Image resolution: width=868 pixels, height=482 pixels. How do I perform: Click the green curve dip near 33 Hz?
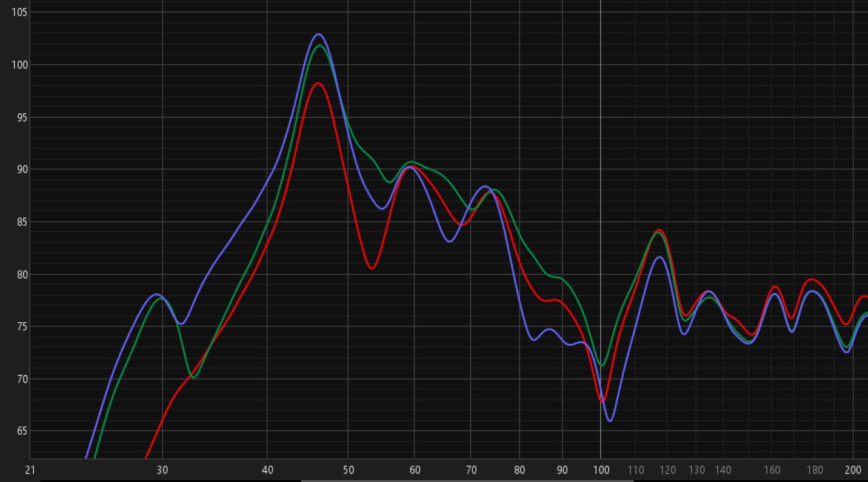click(x=194, y=377)
